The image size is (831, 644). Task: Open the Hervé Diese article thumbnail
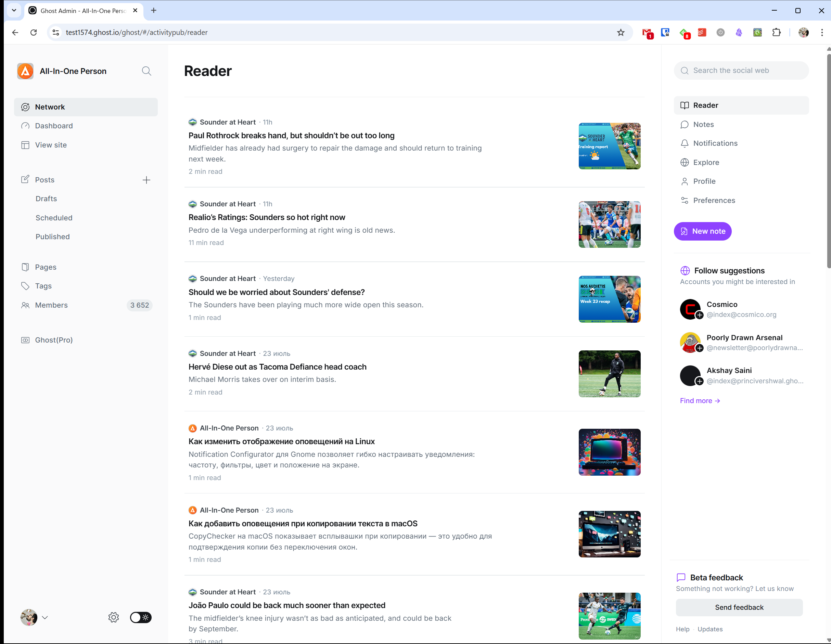tap(609, 374)
